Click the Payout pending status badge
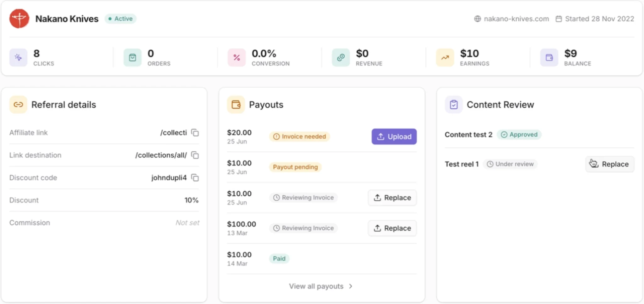This screenshot has width=644, height=304. click(295, 167)
